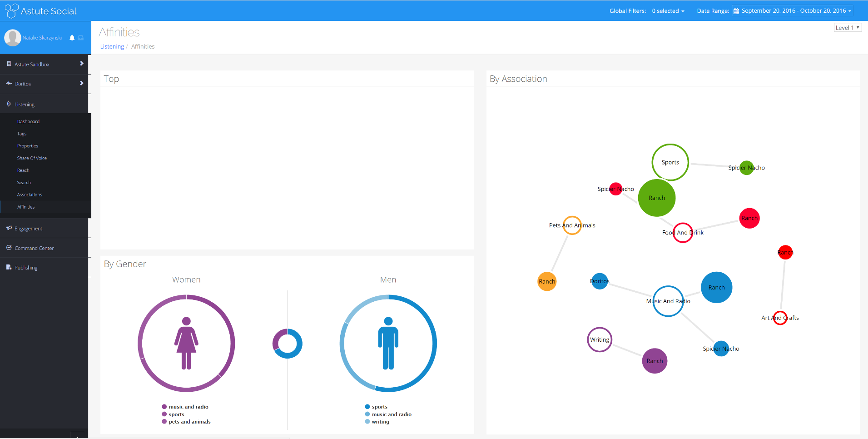The width and height of the screenshot is (868, 439).
Task: Click the 'writing' legend label
Action: pos(381,422)
